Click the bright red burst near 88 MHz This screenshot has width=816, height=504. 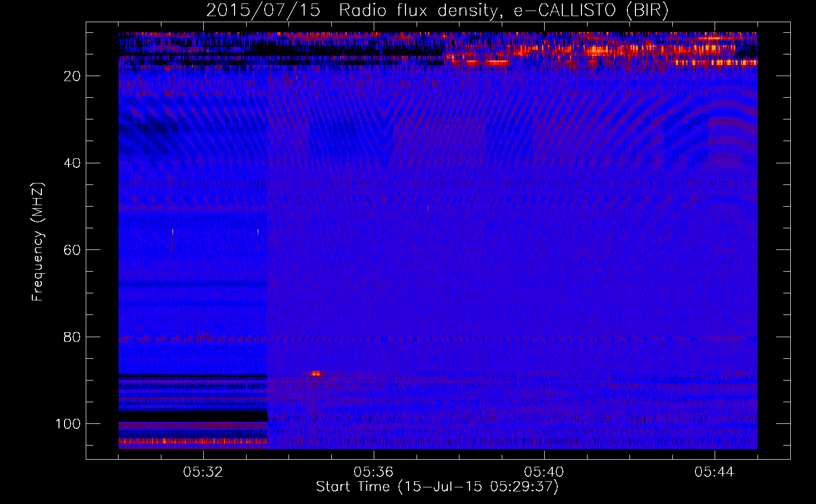pos(316,373)
